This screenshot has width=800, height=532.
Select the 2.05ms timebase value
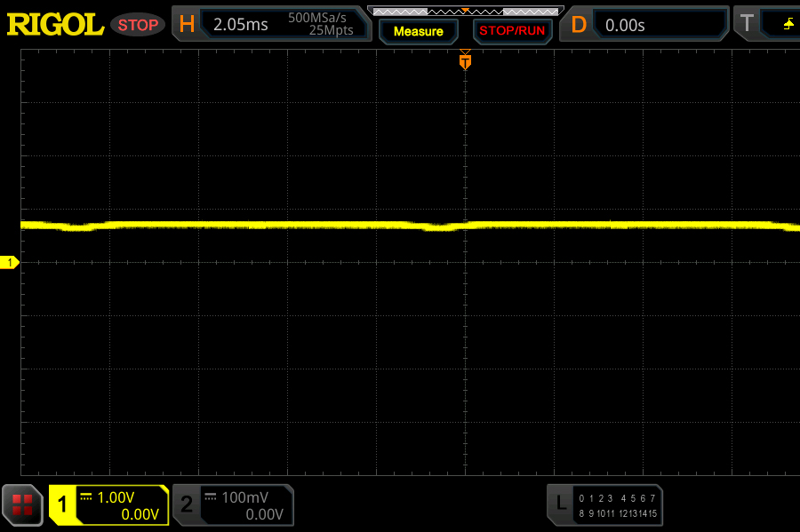[240, 25]
